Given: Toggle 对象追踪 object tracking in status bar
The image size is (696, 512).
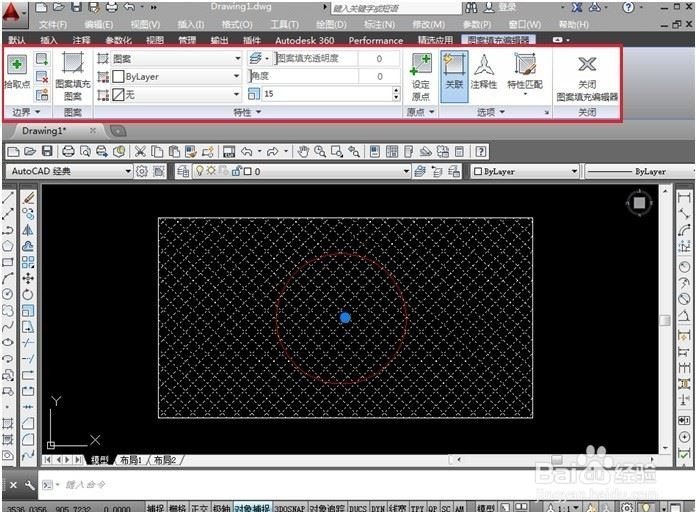Looking at the screenshot, I should pos(327,508).
